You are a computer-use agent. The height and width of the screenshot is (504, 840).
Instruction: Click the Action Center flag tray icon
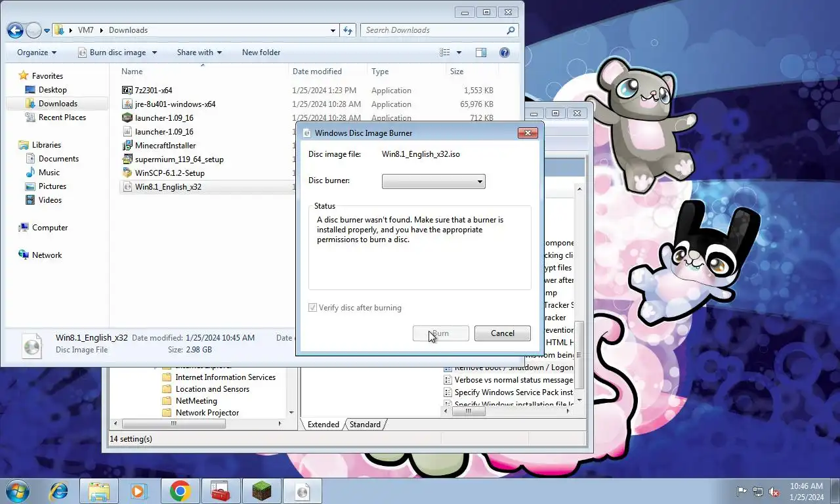(x=742, y=492)
